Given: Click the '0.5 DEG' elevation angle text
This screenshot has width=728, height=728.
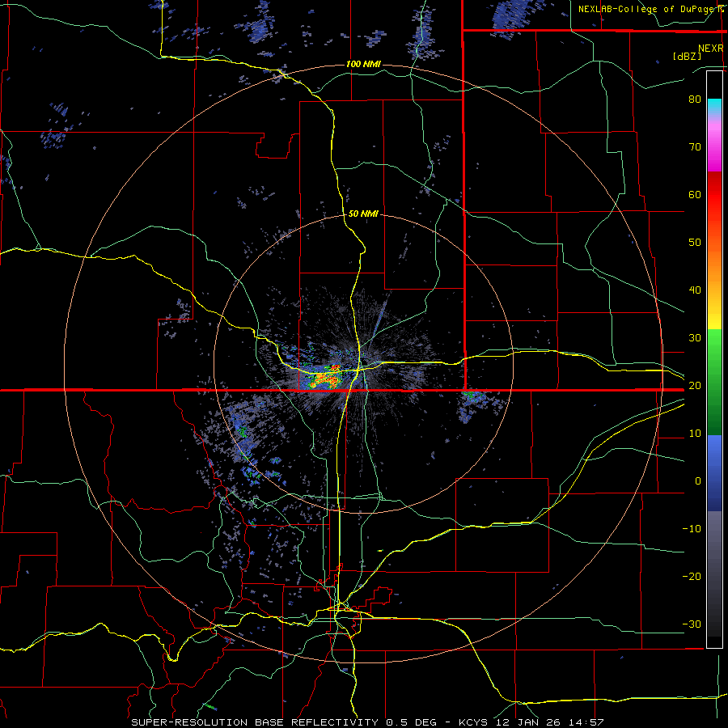Looking at the screenshot, I should 412,722.
